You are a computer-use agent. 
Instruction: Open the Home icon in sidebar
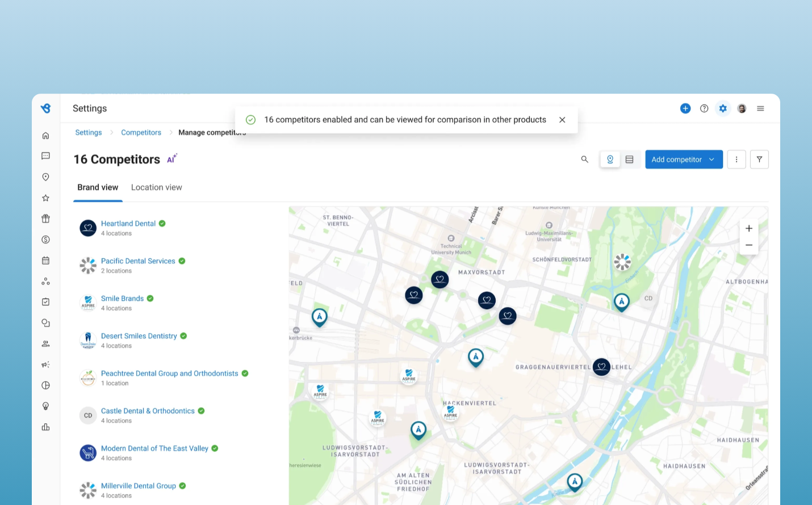click(x=45, y=136)
